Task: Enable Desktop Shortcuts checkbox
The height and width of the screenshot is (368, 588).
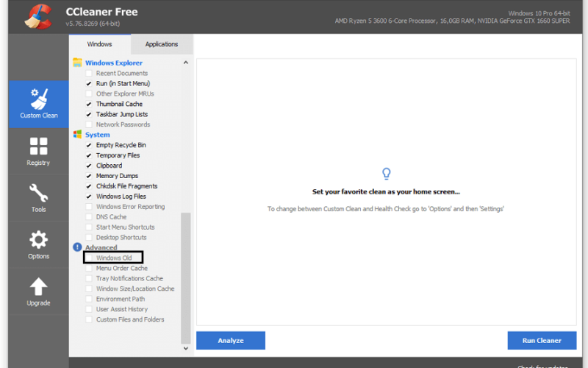Action: [89, 237]
